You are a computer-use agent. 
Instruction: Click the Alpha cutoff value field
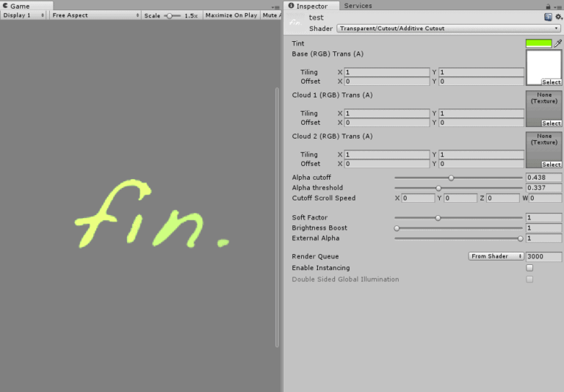(543, 178)
